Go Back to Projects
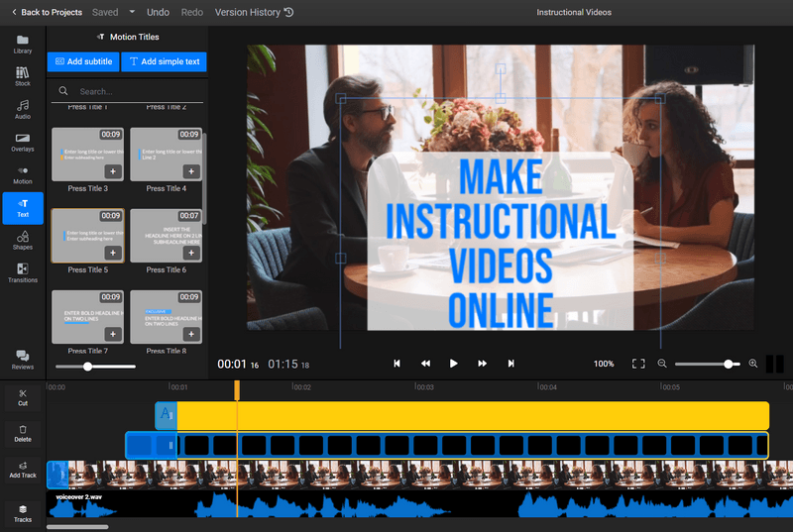This screenshot has height=532, width=793. (x=47, y=12)
